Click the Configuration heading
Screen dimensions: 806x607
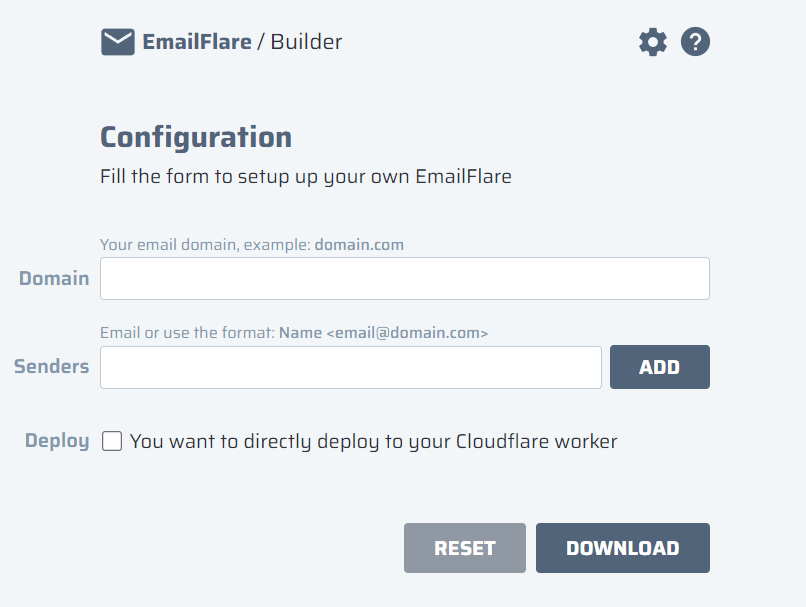point(195,137)
